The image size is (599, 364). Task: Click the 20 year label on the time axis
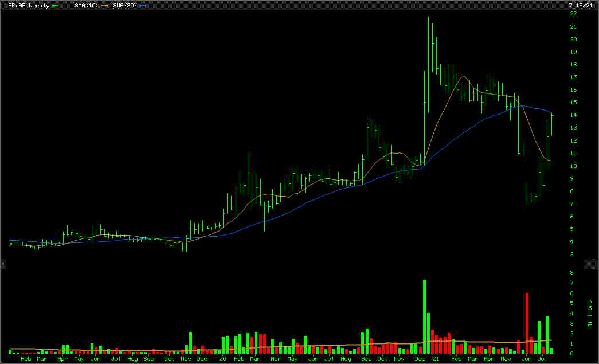tap(223, 359)
